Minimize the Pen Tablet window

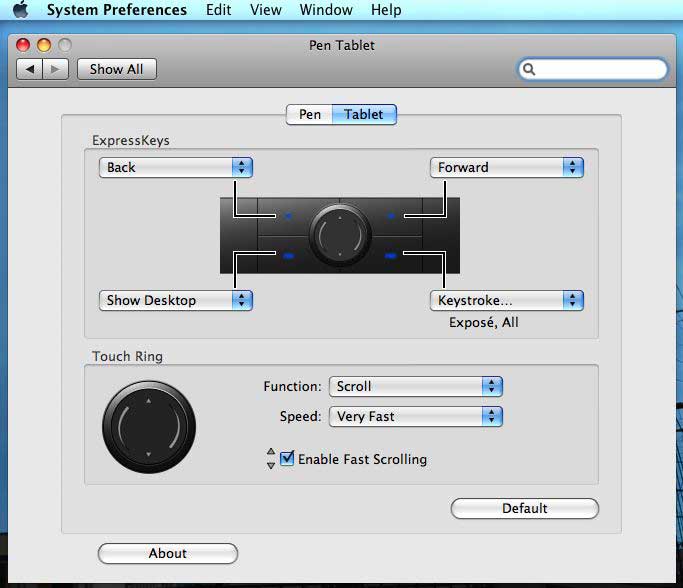tap(44, 45)
